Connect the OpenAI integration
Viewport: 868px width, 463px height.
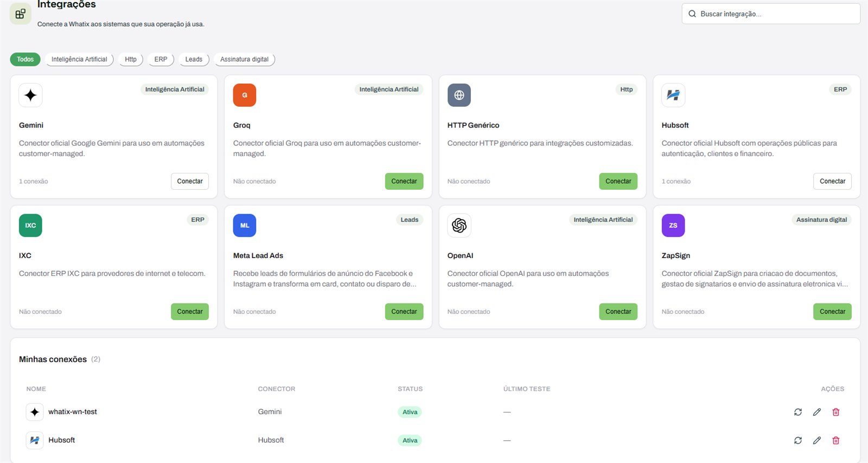point(618,312)
